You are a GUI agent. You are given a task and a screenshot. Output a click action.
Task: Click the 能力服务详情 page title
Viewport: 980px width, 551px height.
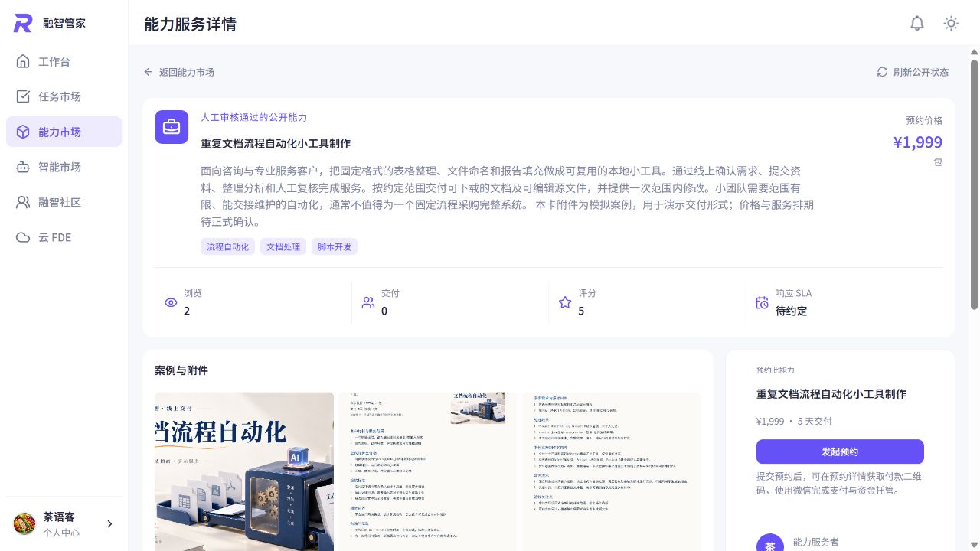point(190,24)
